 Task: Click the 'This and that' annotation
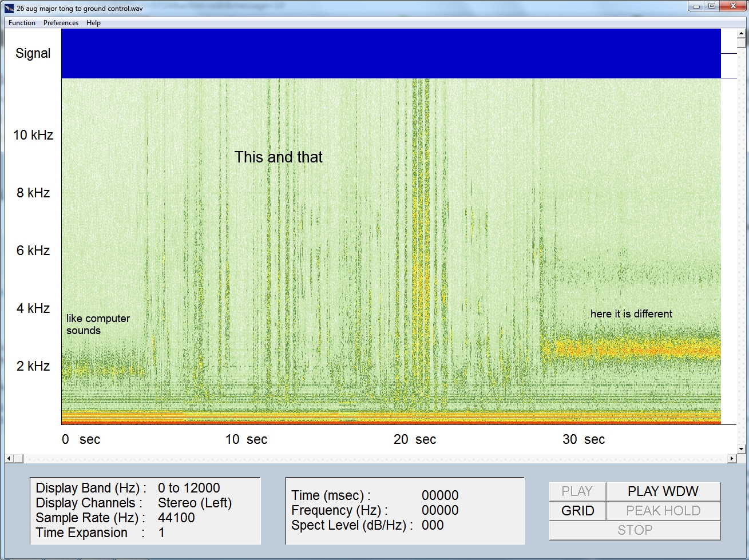pos(279,157)
